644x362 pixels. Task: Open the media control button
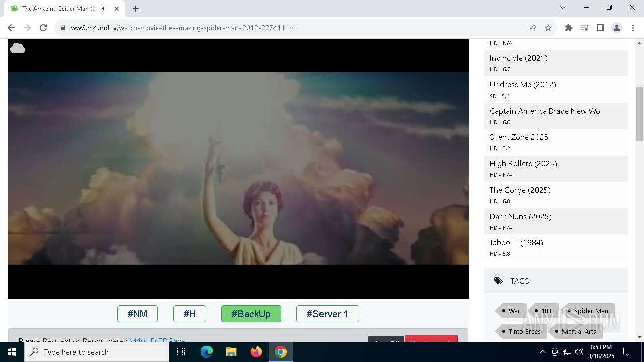point(584,28)
